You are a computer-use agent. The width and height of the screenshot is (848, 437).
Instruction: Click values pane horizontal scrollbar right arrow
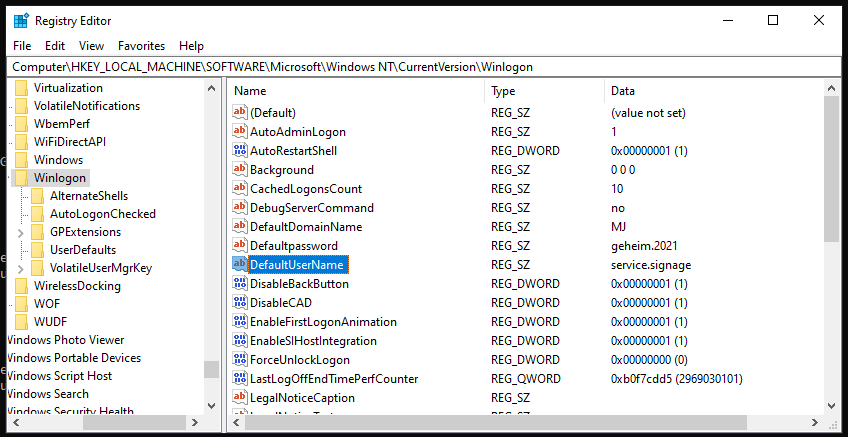(x=816, y=422)
